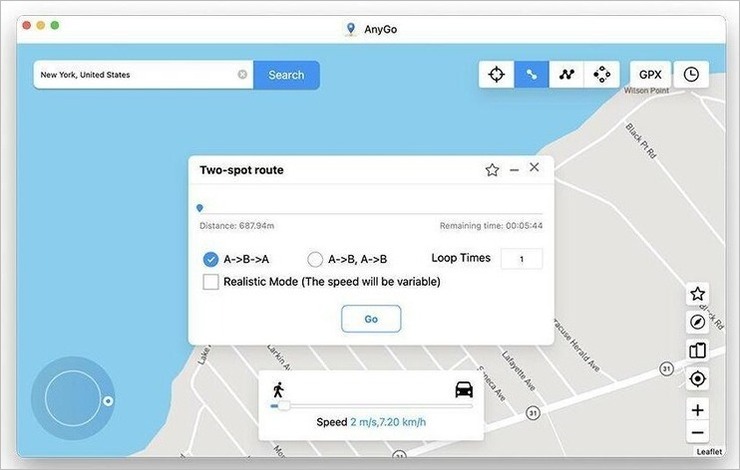740x470 pixels.
Task: Click the Loop Times input field
Action: (x=521, y=259)
